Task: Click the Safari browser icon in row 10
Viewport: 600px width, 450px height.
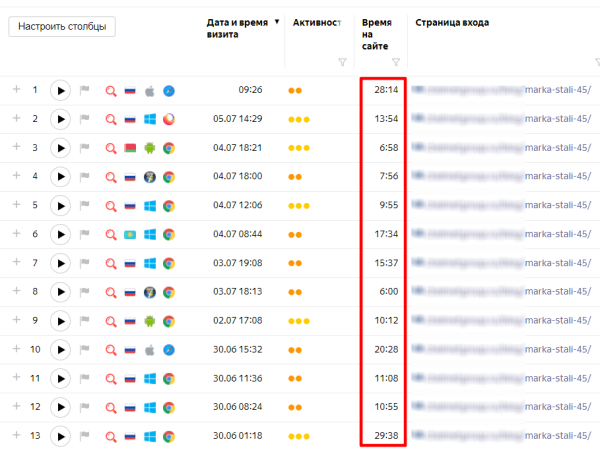Action: (169, 350)
